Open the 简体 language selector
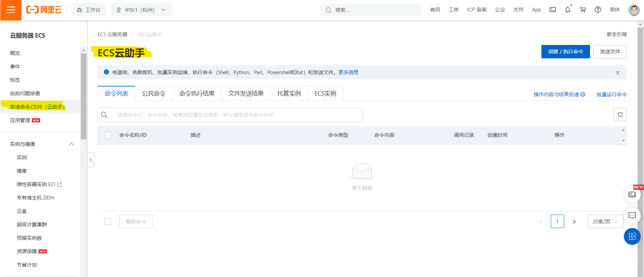 [x=614, y=10]
